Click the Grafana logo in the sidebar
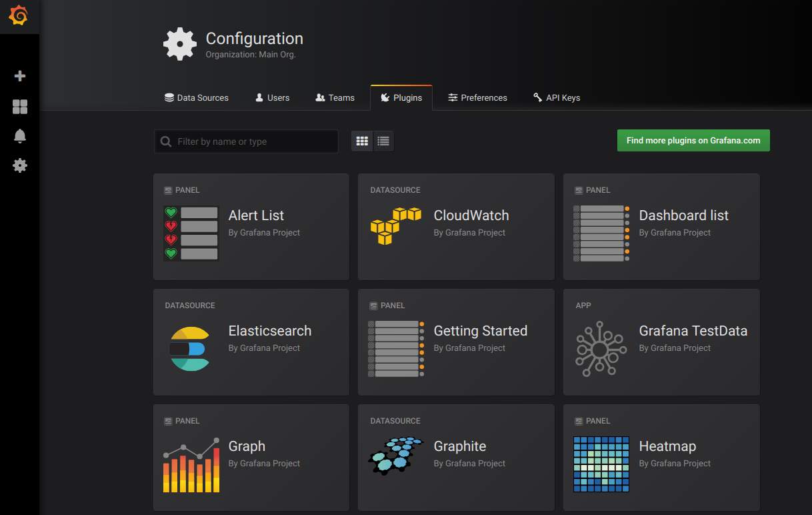 point(19,15)
